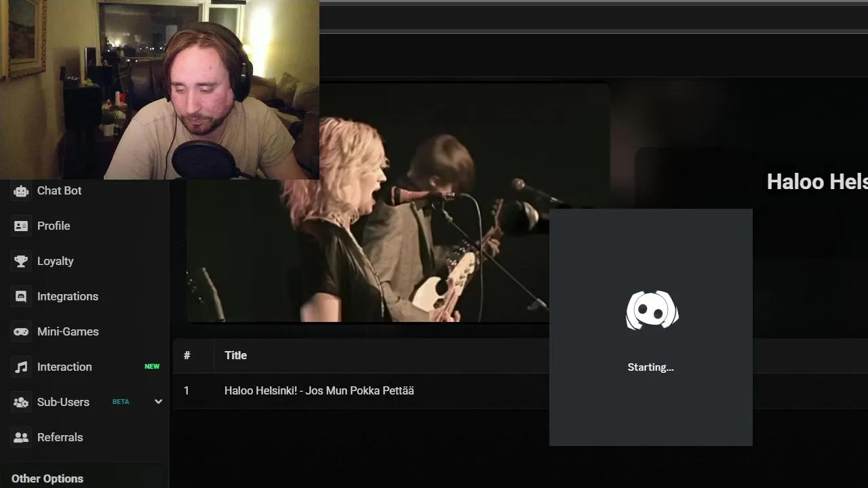Image resolution: width=868 pixels, height=488 pixels.
Task: Click the Referrals people icon
Action: [21, 437]
